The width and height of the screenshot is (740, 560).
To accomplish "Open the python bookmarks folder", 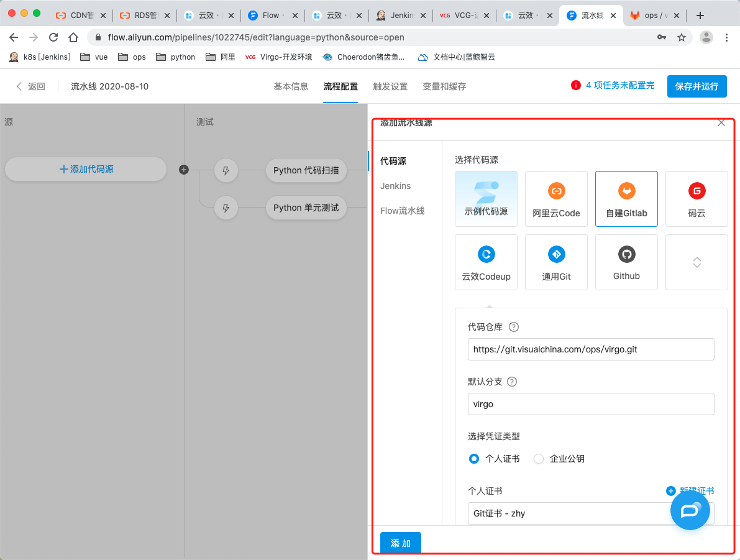I will pyautogui.click(x=176, y=57).
